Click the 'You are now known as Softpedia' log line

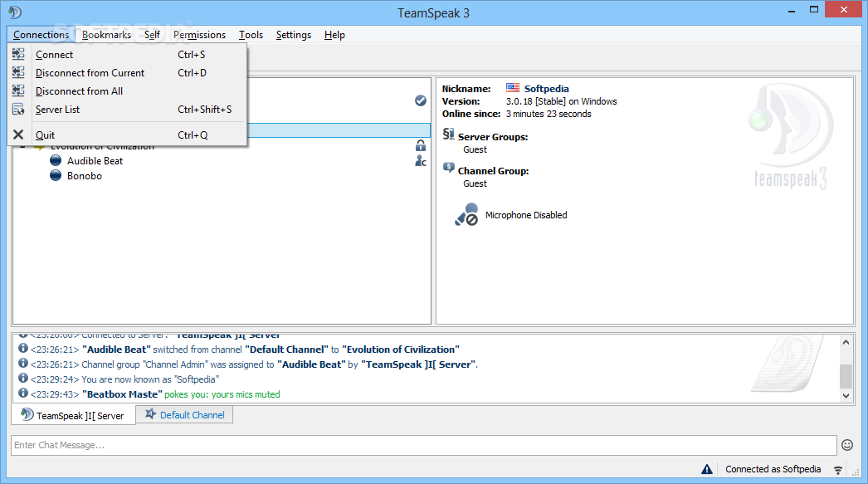tap(150, 379)
